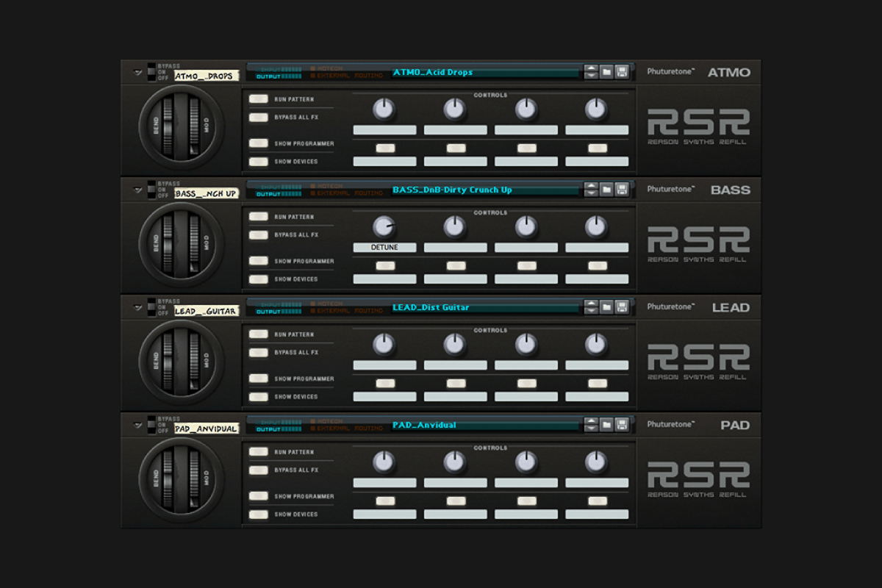Viewport: 882px width, 588px height.
Task: Step patch selection on PAD device
Action: [591, 425]
